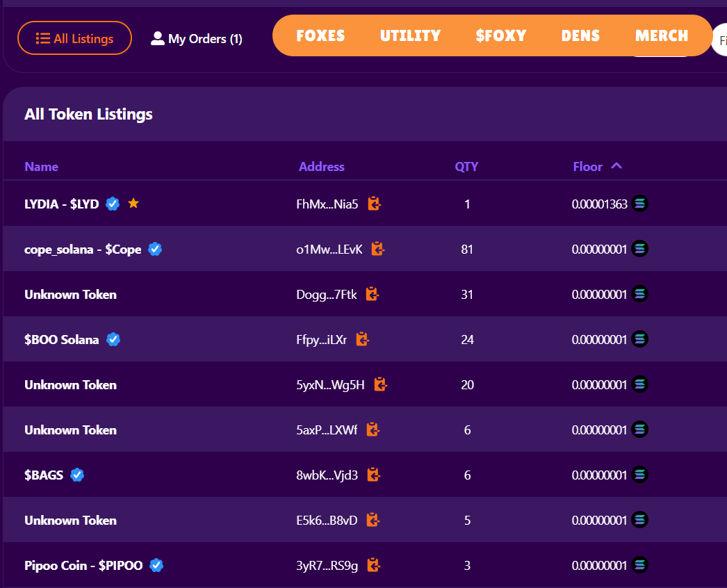Screen dimensions: 727x588
Task: Copy the FhMx...Nia5 address
Action: point(374,204)
